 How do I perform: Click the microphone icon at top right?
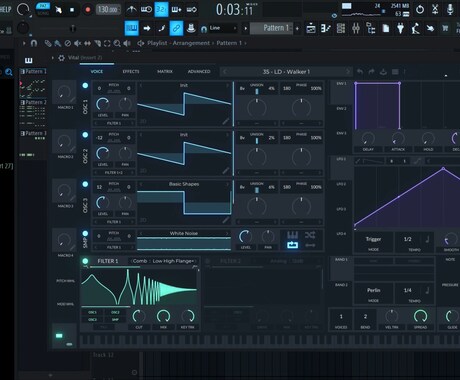[450, 9]
